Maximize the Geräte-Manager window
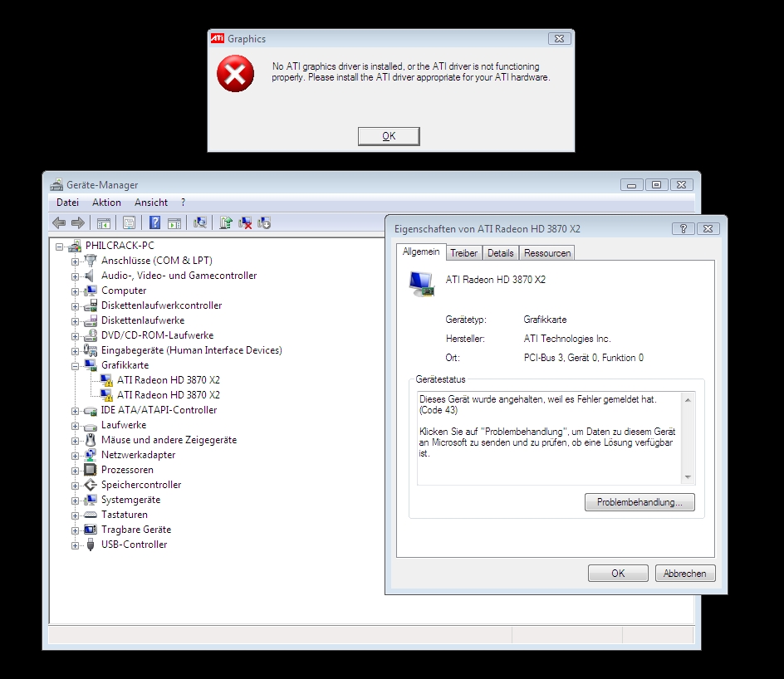Screen dimensions: 784x679 pos(656,185)
